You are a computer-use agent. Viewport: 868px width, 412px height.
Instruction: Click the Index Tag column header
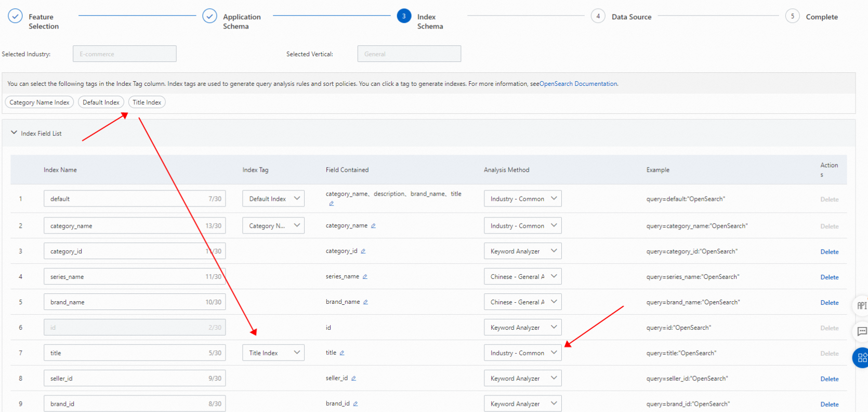click(256, 170)
